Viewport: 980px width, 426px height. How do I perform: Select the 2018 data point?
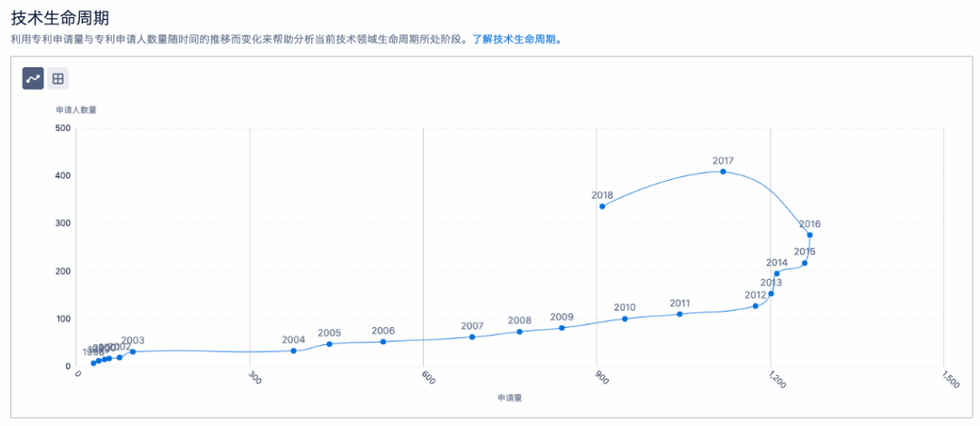point(603,206)
